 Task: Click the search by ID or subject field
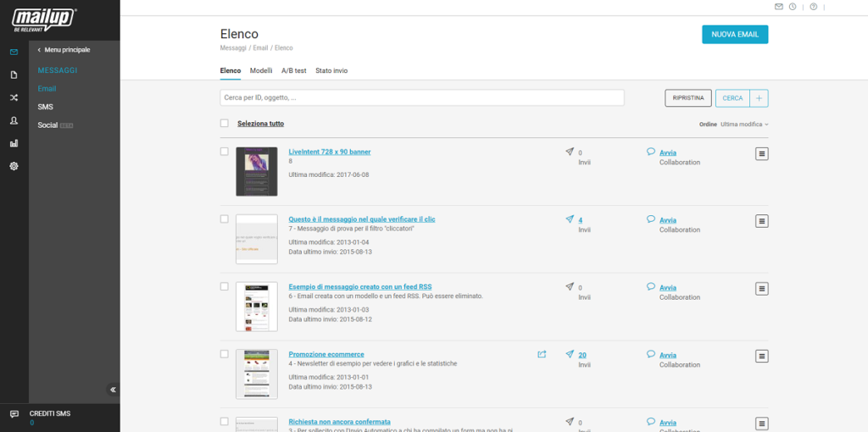(421, 98)
